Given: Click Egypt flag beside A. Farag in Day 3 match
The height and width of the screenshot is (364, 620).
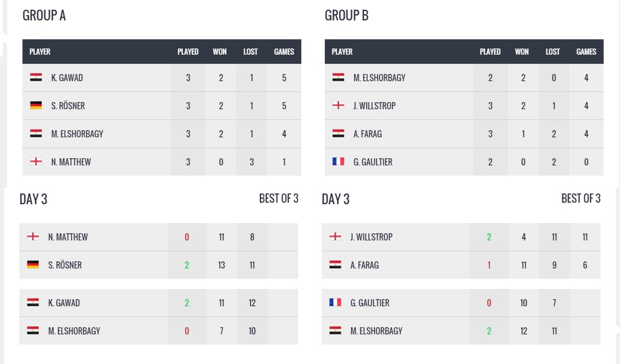Looking at the screenshot, I should [335, 265].
